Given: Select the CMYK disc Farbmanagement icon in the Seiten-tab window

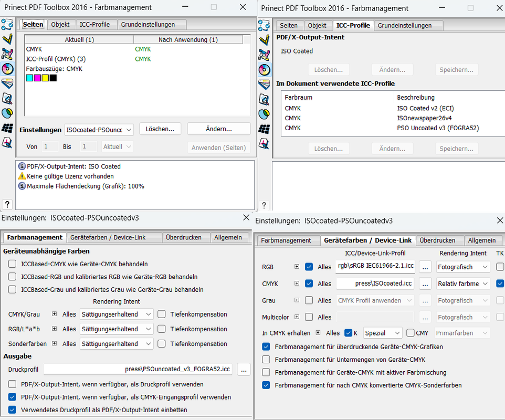Looking at the screenshot, I should pyautogui.click(x=7, y=69).
